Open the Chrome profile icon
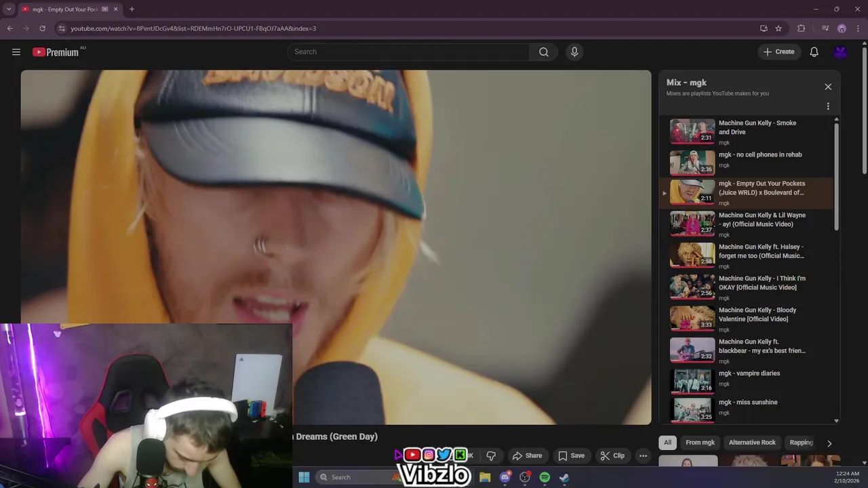This screenshot has height=488, width=868. 842,28
